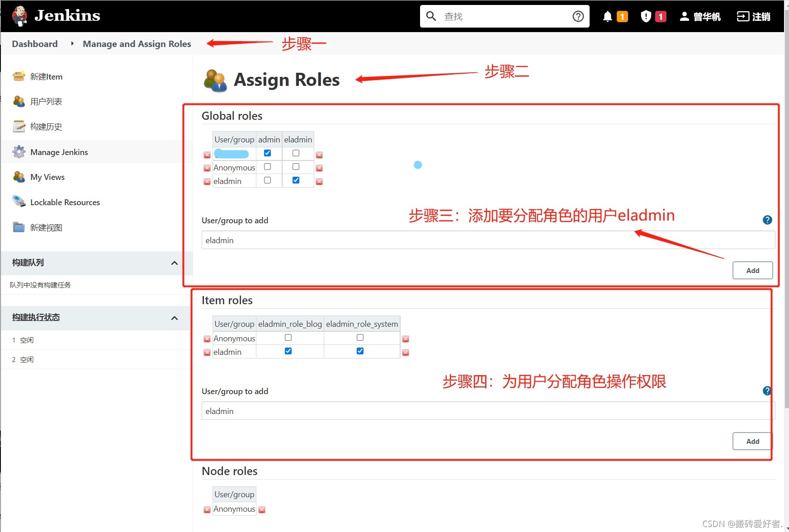Click the Jenkins title text in header

pyautogui.click(x=67, y=16)
